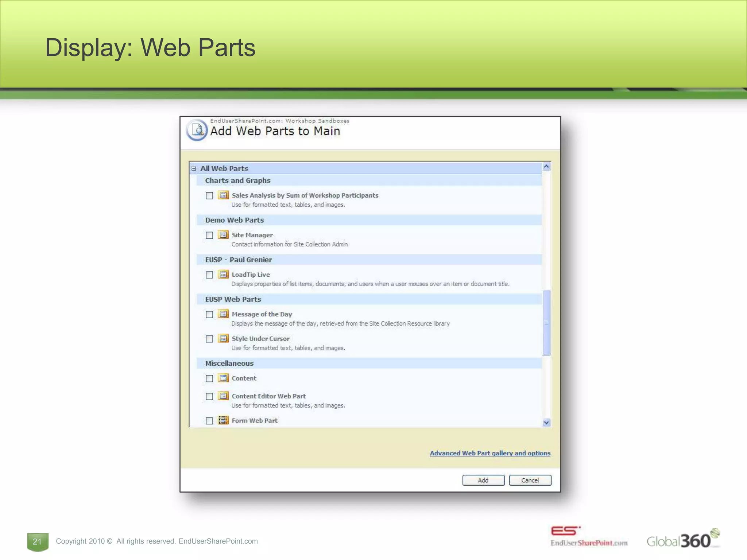Click the Style Under Cursor icon
This screenshot has height=560, width=747.
(223, 338)
